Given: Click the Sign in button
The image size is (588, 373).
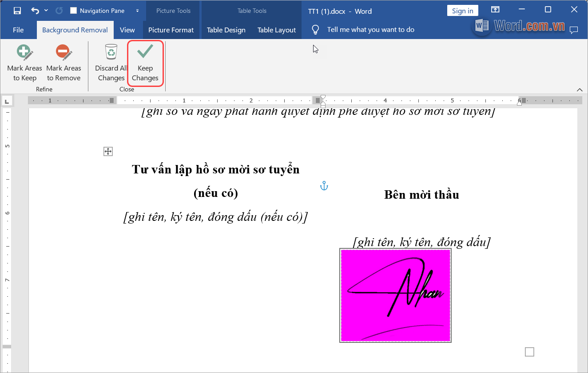Looking at the screenshot, I should tap(462, 10).
